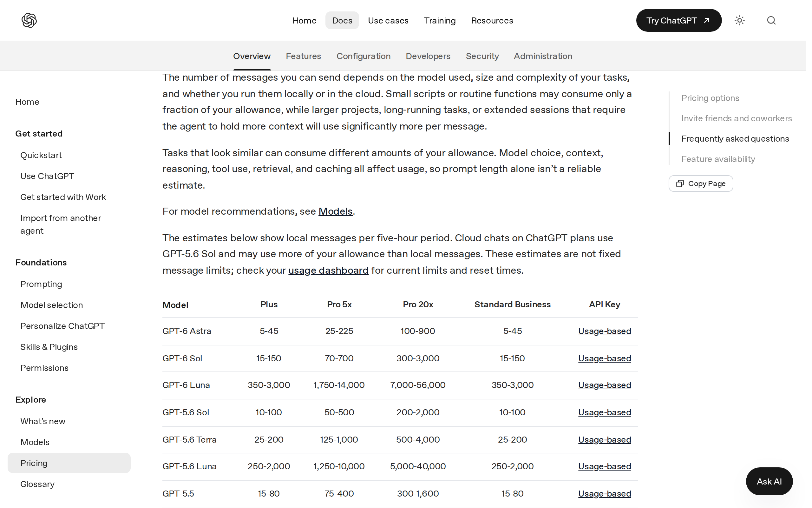The image size is (812, 508).
Task: Open Personalize ChatGPT sidebar item
Action: 62,326
